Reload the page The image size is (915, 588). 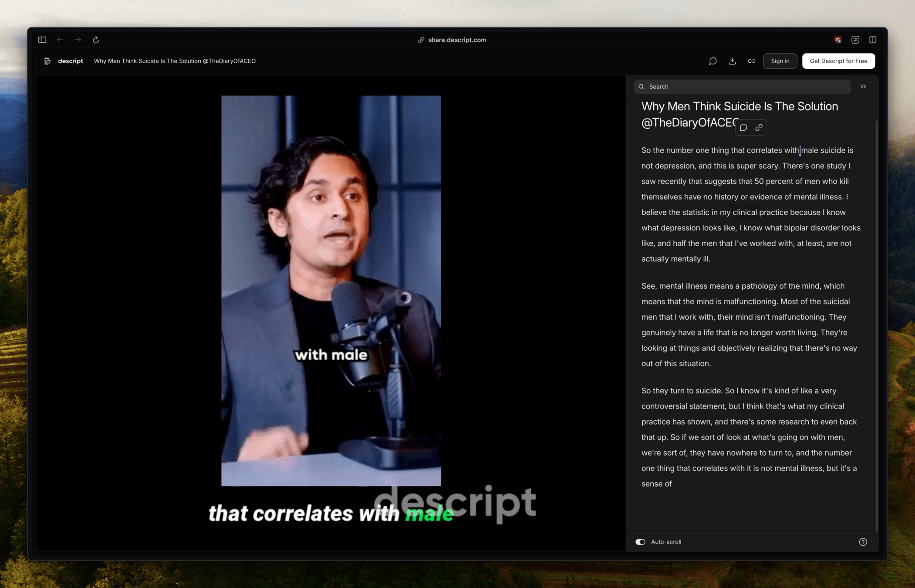(96, 40)
